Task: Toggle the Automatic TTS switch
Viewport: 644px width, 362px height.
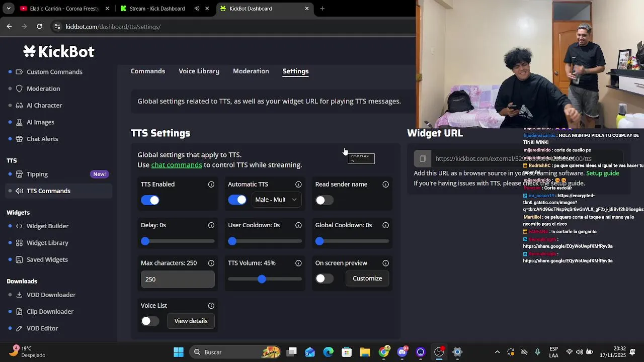Action: (237, 200)
